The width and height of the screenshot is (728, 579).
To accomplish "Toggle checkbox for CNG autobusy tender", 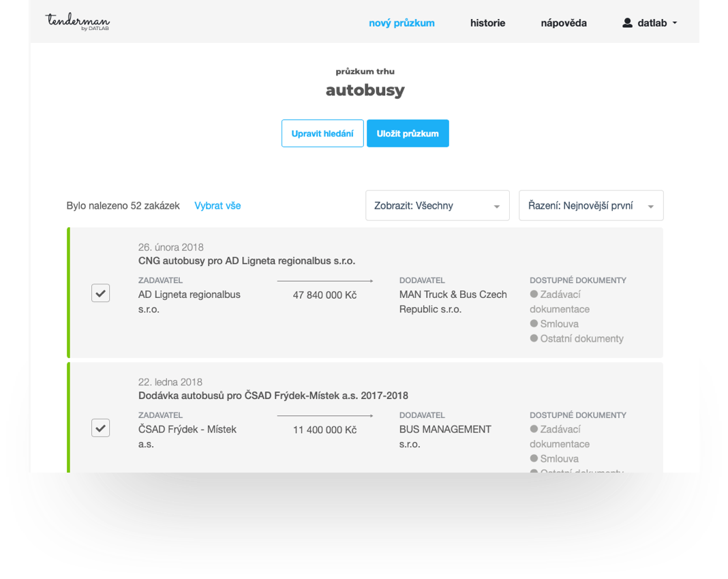I will [100, 293].
